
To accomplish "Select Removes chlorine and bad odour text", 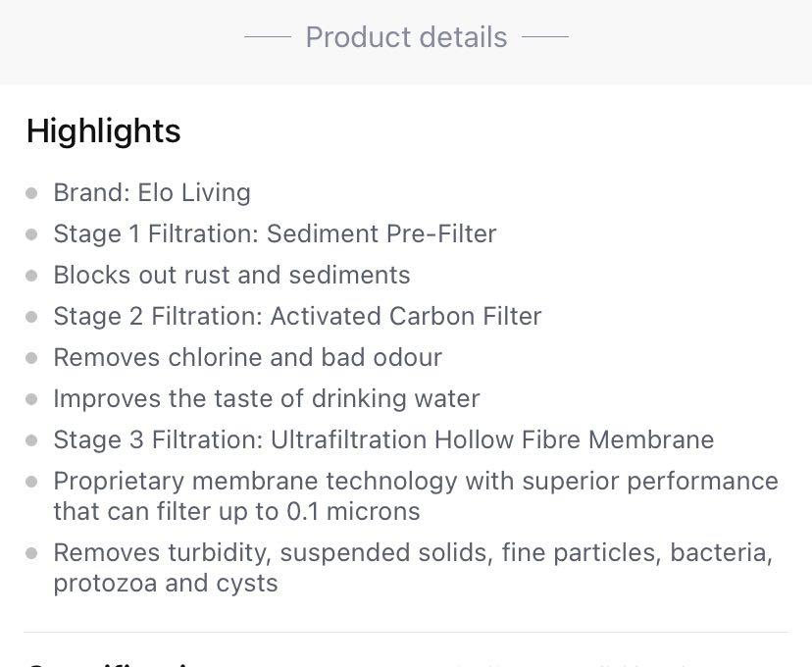I will (x=247, y=357).
